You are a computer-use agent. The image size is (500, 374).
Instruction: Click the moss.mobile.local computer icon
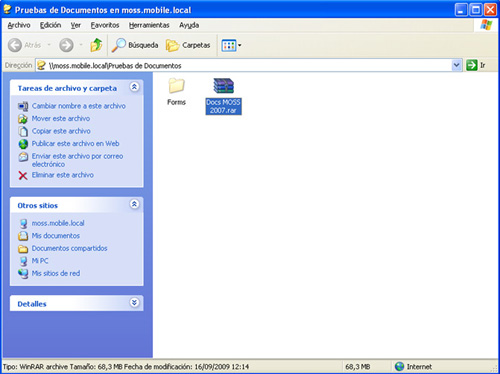(x=23, y=224)
